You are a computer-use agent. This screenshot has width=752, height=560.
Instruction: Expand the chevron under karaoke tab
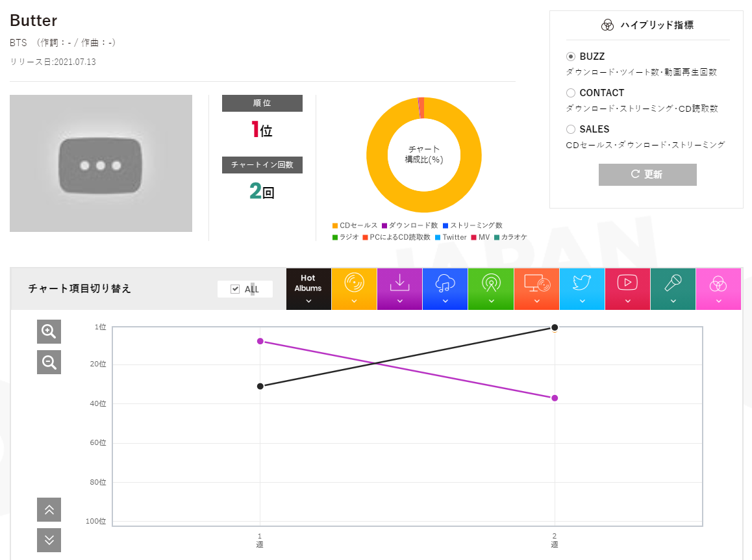[673, 301]
